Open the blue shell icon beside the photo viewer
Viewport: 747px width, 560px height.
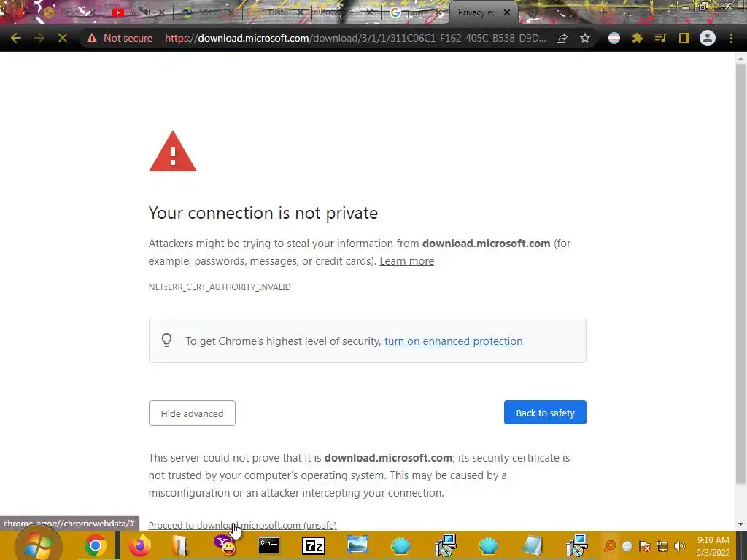[x=401, y=545]
